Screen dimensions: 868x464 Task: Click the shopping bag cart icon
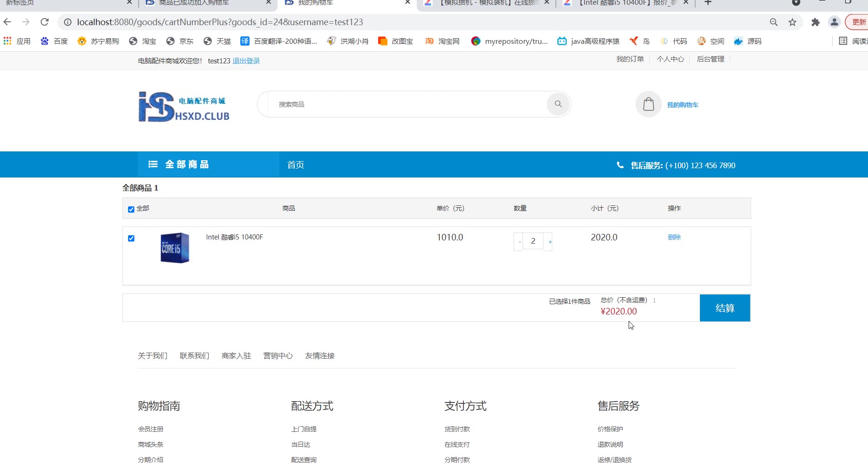pyautogui.click(x=648, y=104)
